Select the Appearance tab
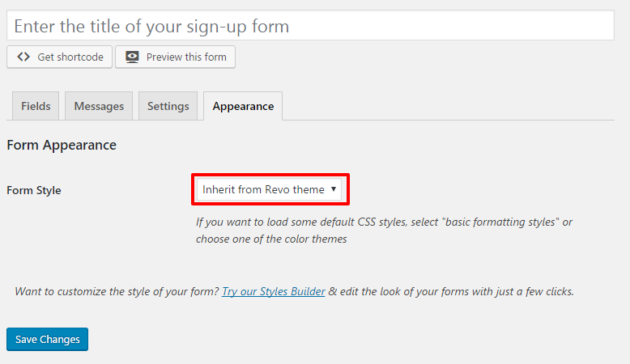This screenshot has width=630, height=364. [243, 106]
